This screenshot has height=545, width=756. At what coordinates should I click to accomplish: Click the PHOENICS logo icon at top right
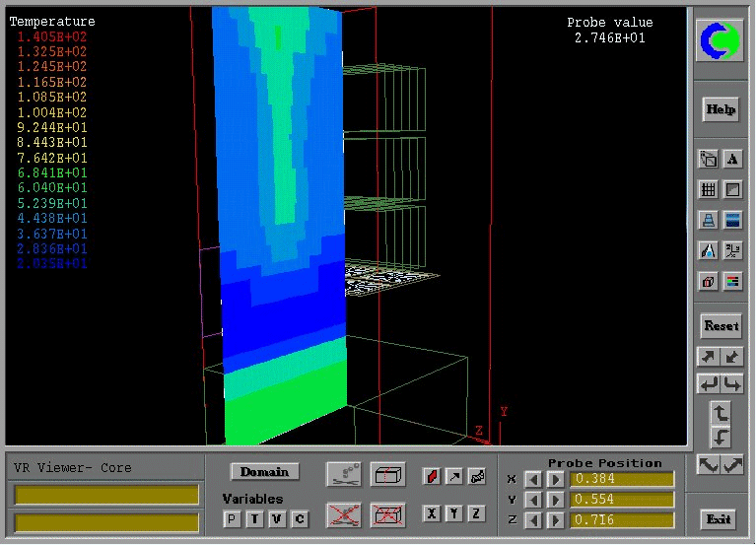[x=721, y=40]
